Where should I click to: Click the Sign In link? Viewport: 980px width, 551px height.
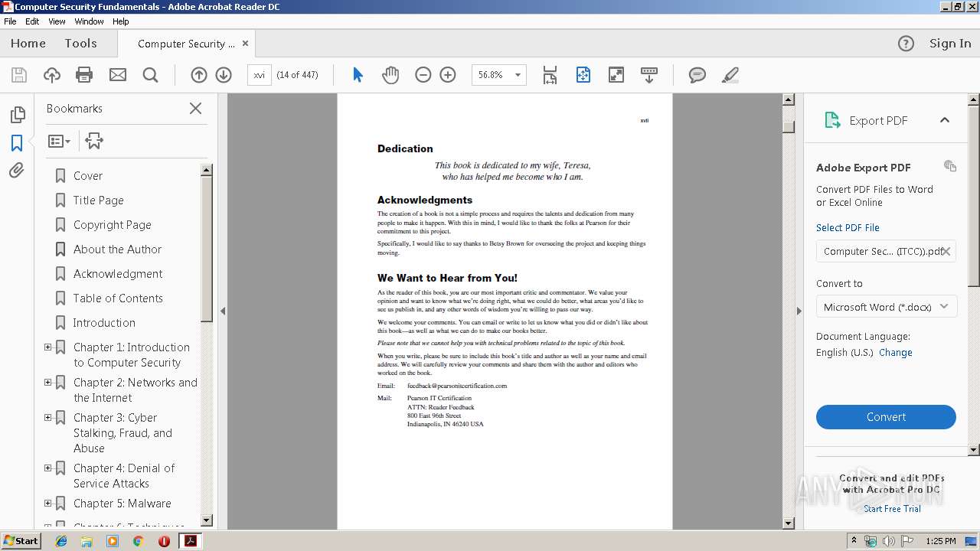point(950,44)
